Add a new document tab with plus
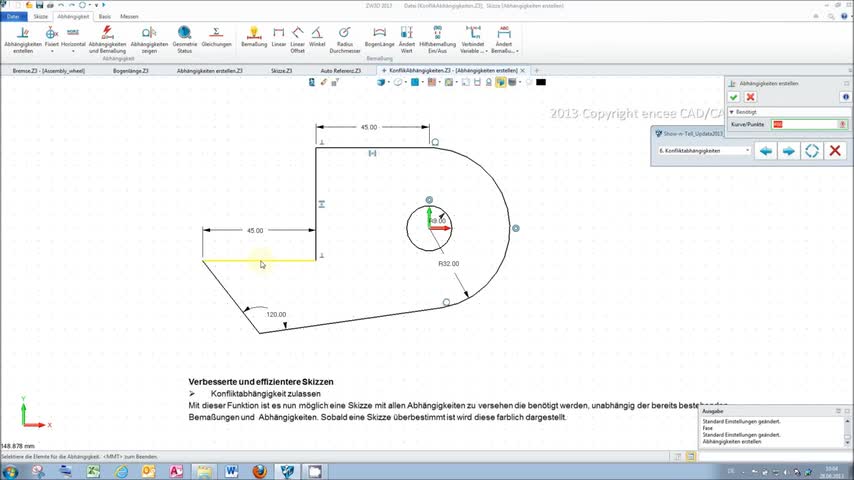 coord(536,70)
